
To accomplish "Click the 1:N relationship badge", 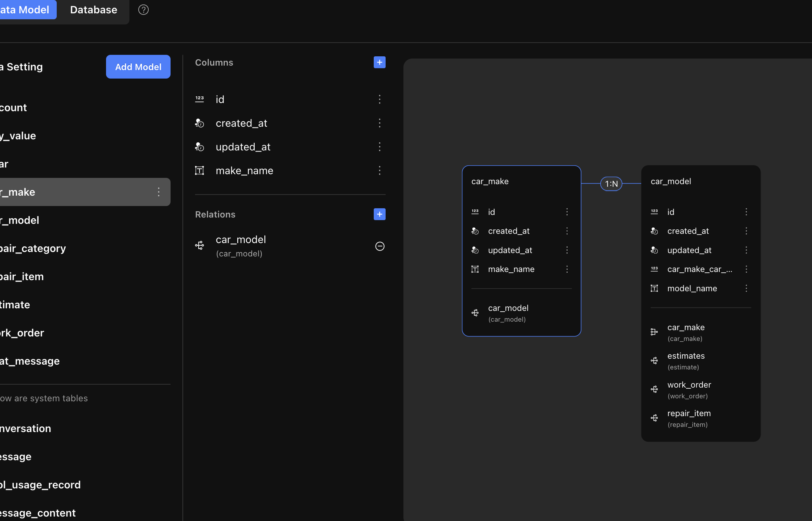I will tap(611, 183).
